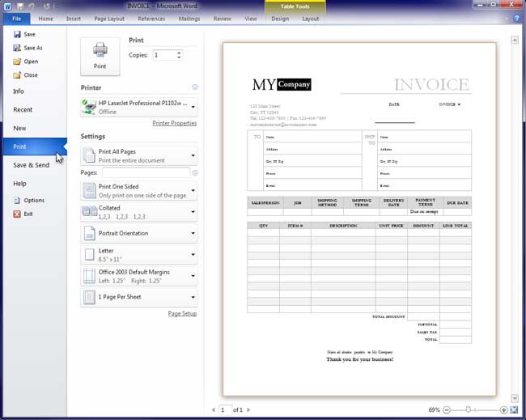Click the blue Help question mark icon
526x420 pixels.
coord(516,19)
